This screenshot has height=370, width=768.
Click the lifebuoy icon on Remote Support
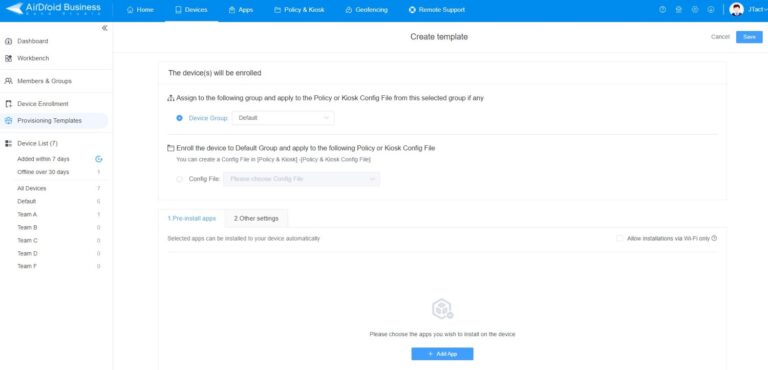pyautogui.click(x=412, y=10)
